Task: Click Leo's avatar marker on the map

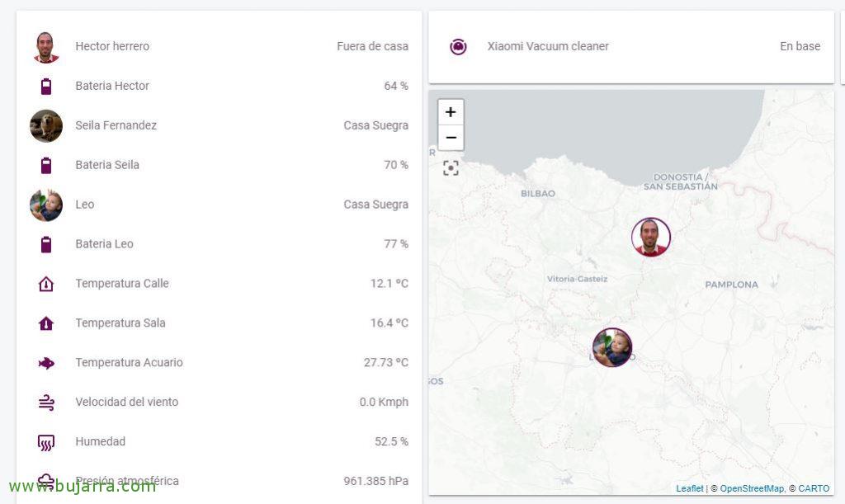Action: pyautogui.click(x=612, y=347)
